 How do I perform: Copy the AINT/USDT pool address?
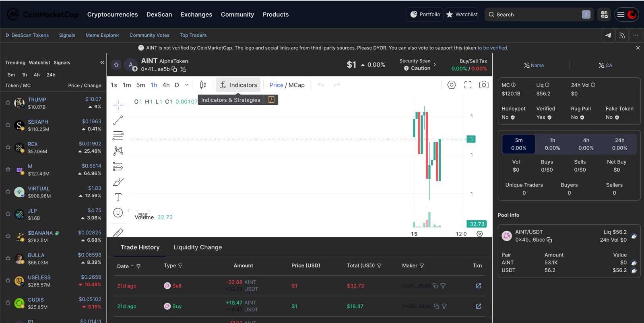click(x=549, y=240)
